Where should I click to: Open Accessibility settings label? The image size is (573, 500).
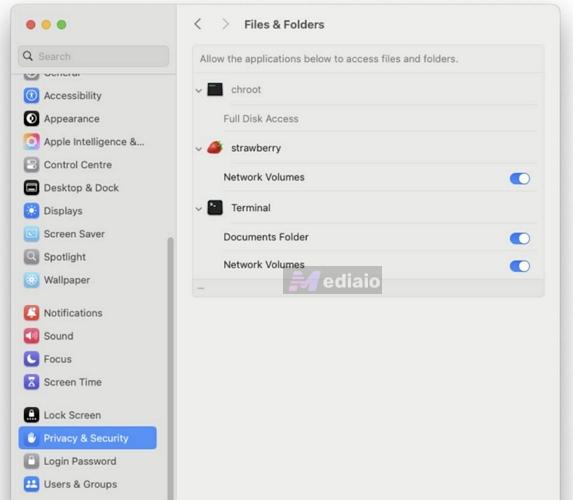(73, 95)
